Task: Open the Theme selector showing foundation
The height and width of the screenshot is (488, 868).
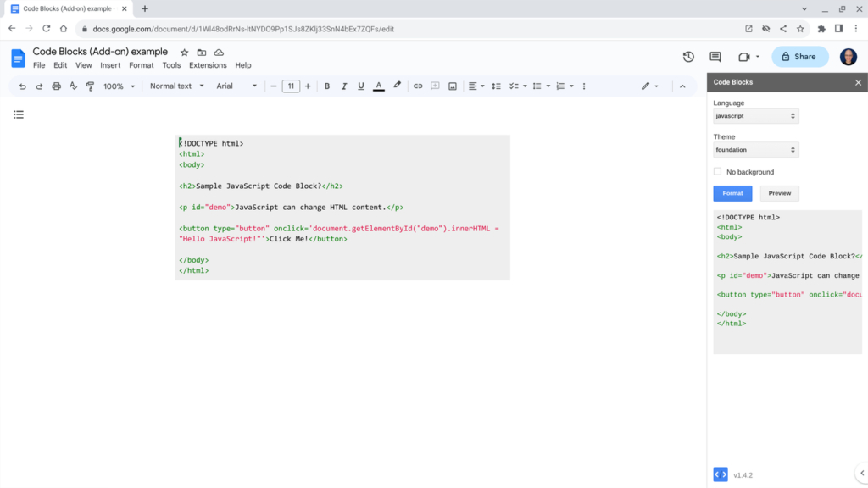Action: [x=754, y=149]
